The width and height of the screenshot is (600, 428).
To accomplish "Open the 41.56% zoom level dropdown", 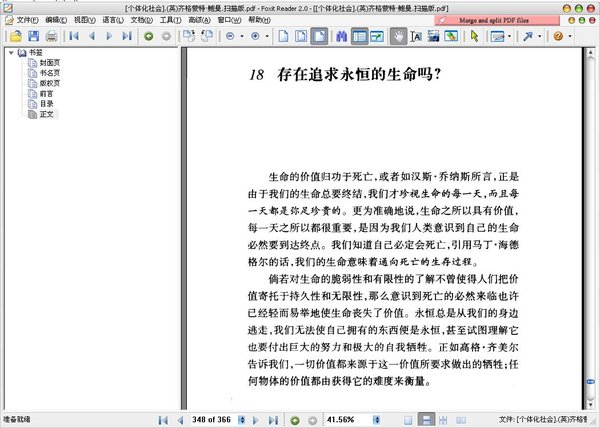I will pyautogui.click(x=377, y=420).
